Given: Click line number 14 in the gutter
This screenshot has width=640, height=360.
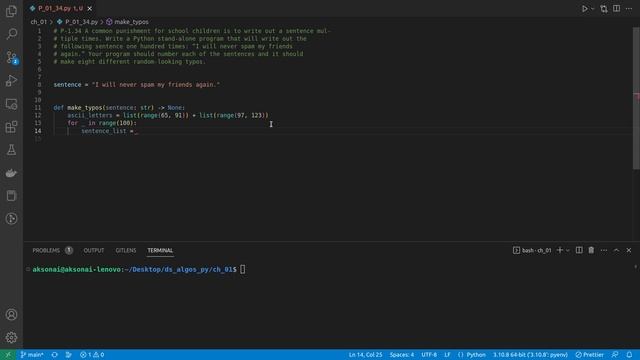Looking at the screenshot, I should click(x=38, y=131).
